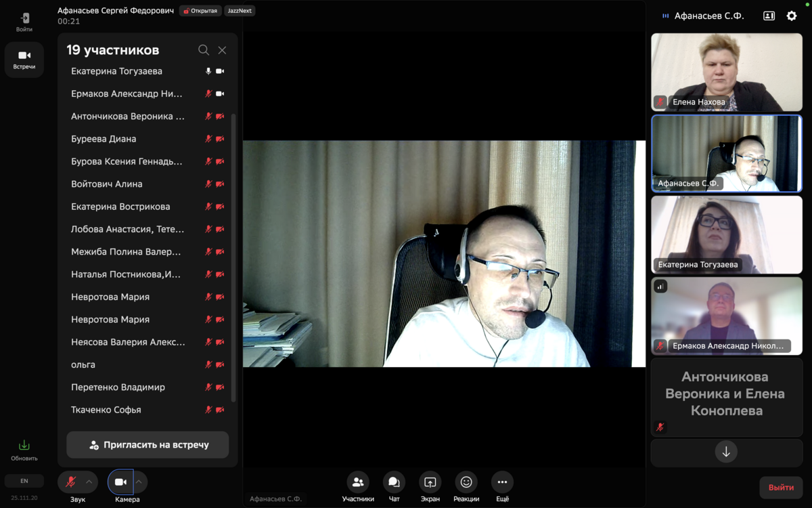Expand camera options arrow next to Камера
The width and height of the screenshot is (812, 508).
tap(139, 482)
